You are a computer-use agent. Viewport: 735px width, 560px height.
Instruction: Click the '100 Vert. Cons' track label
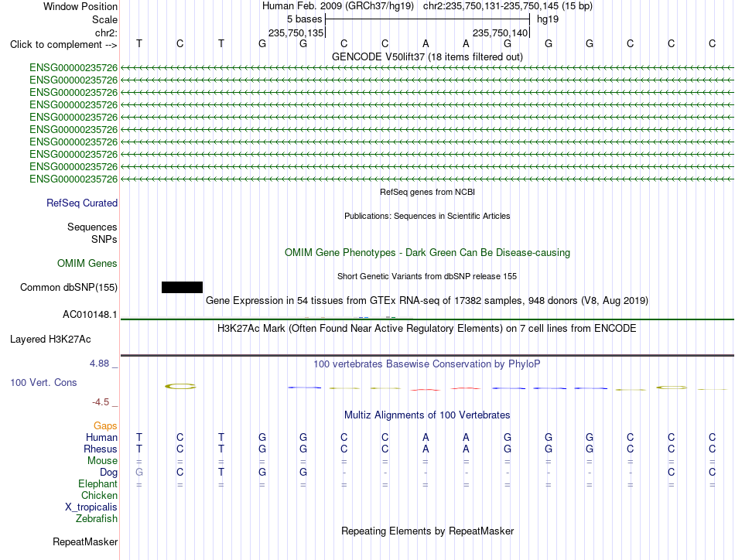43,382
